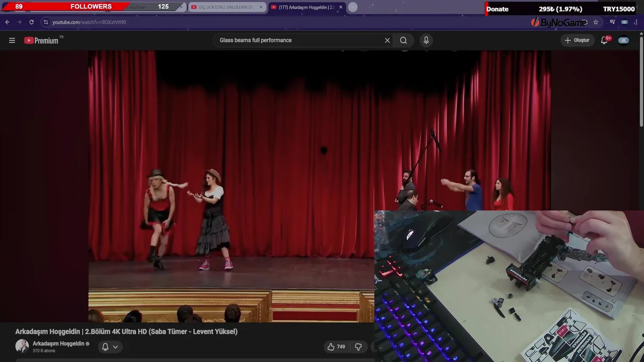Go forward in browser history

[19, 22]
